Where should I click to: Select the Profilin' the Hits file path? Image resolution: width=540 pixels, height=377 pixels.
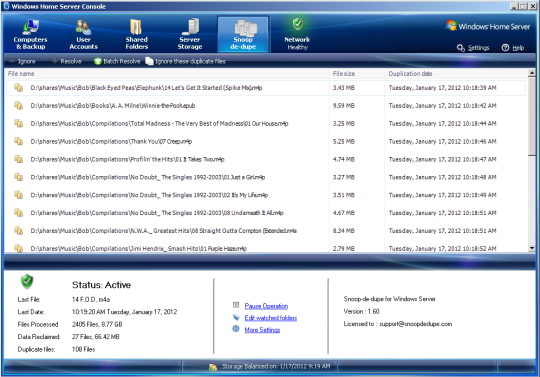coord(127,159)
